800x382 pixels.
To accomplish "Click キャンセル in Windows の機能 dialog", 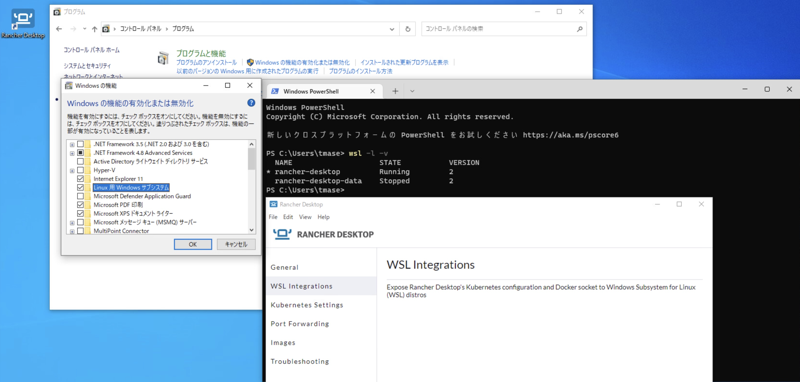I will click(x=236, y=244).
